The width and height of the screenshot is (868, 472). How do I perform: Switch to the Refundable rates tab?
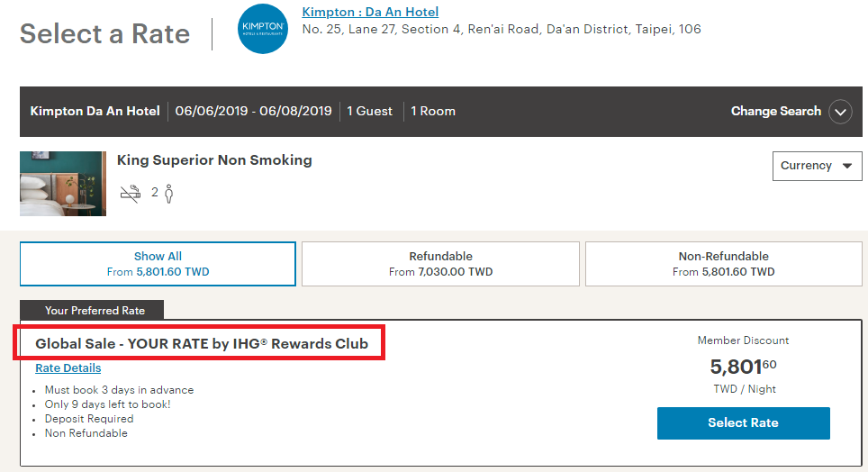(440, 264)
